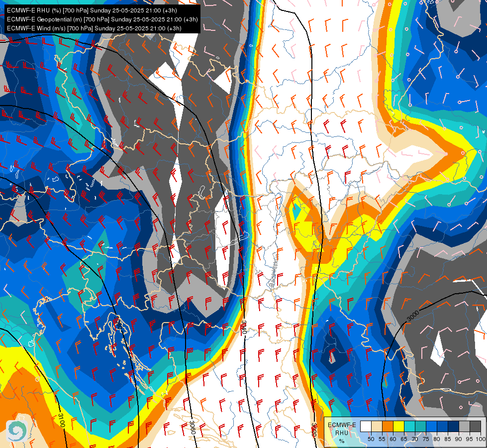Click the 'ECMWF-E Wind (m/s)' header line
This screenshot has width=487, height=448.
(94, 28)
